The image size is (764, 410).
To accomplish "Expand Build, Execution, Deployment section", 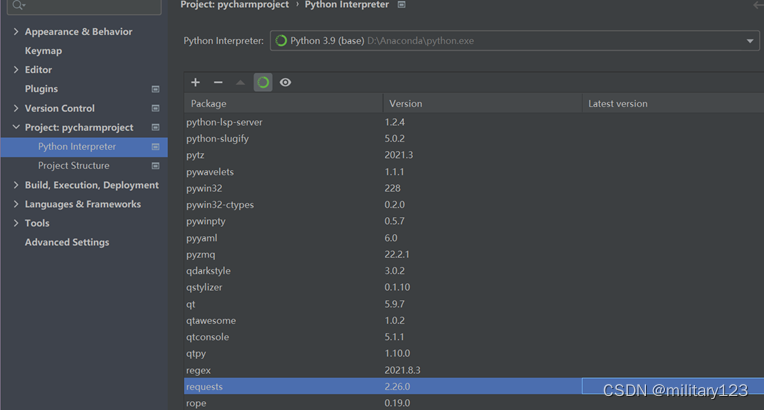I will [16, 185].
